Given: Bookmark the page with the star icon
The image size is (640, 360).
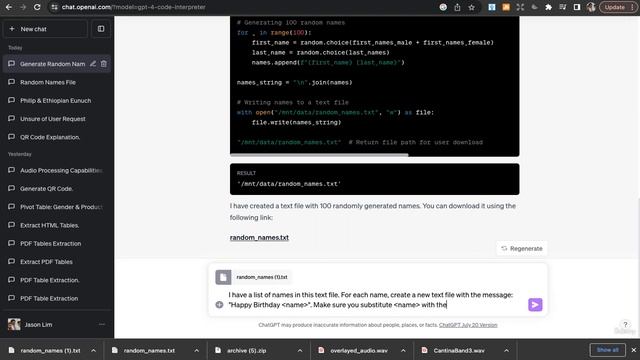Looking at the screenshot, I should [471, 7].
